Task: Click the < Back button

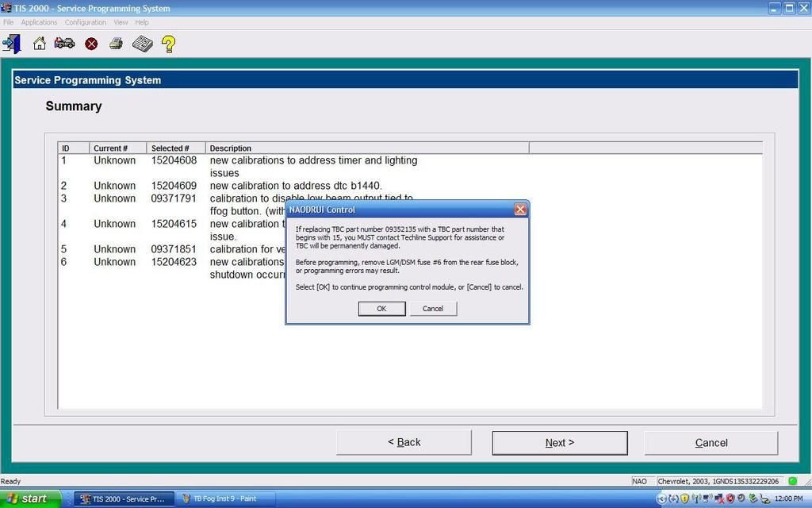Action: [x=404, y=442]
